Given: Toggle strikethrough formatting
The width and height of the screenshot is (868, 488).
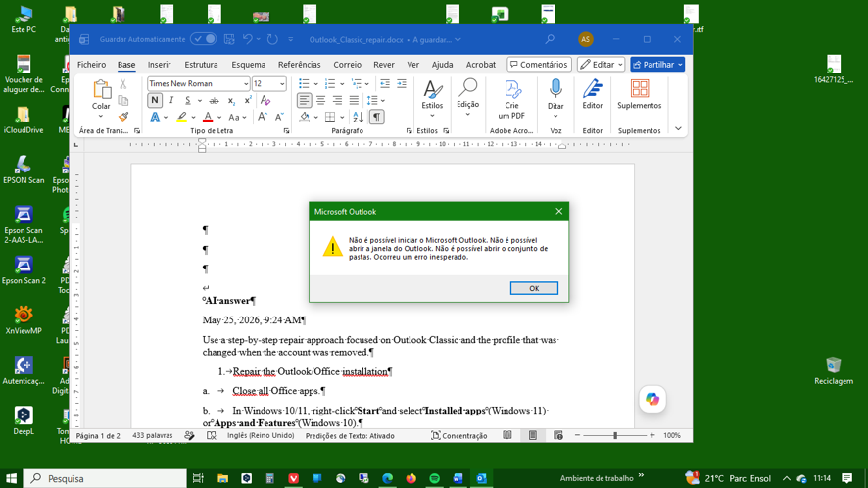Looking at the screenshot, I should tap(214, 101).
